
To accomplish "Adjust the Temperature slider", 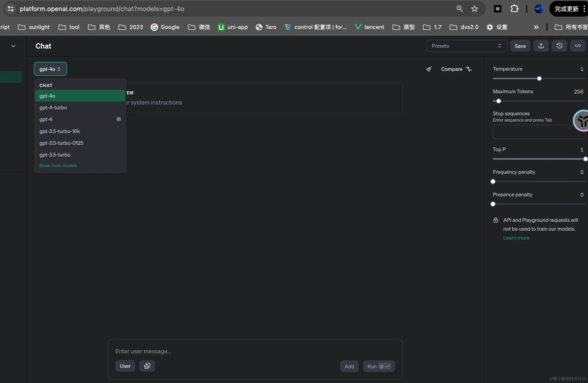I will pyautogui.click(x=539, y=78).
